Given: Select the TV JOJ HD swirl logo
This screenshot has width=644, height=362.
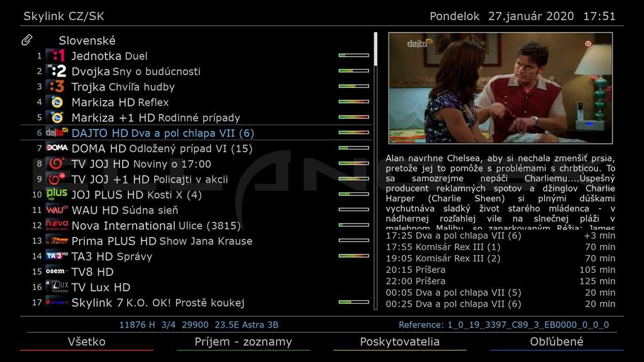Looking at the screenshot, I should pyautogui.click(x=56, y=163).
